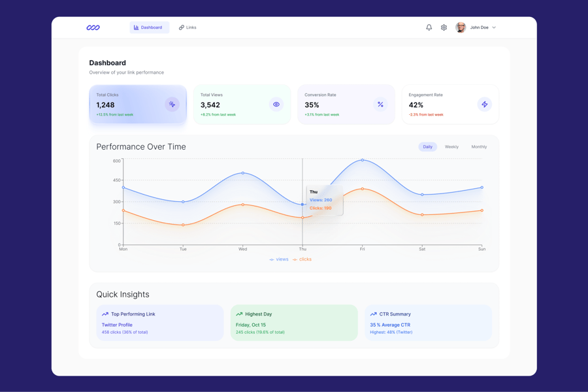Switch chart to Weekly view
Screen dimensions: 588x392
pyautogui.click(x=451, y=147)
